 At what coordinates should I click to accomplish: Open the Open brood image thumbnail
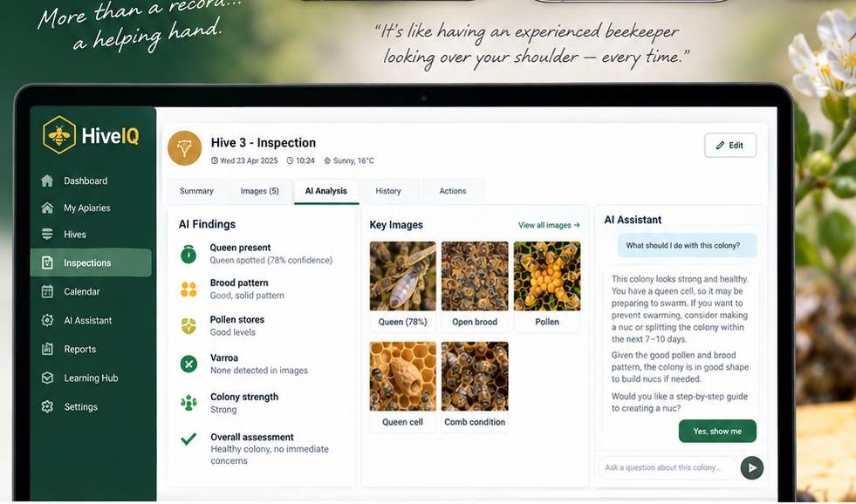point(475,276)
